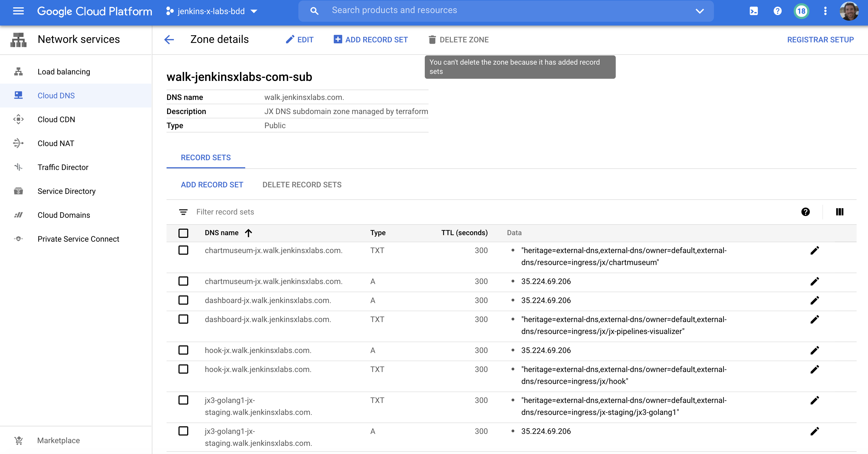Open column display options icon
The image size is (868, 454).
840,212
